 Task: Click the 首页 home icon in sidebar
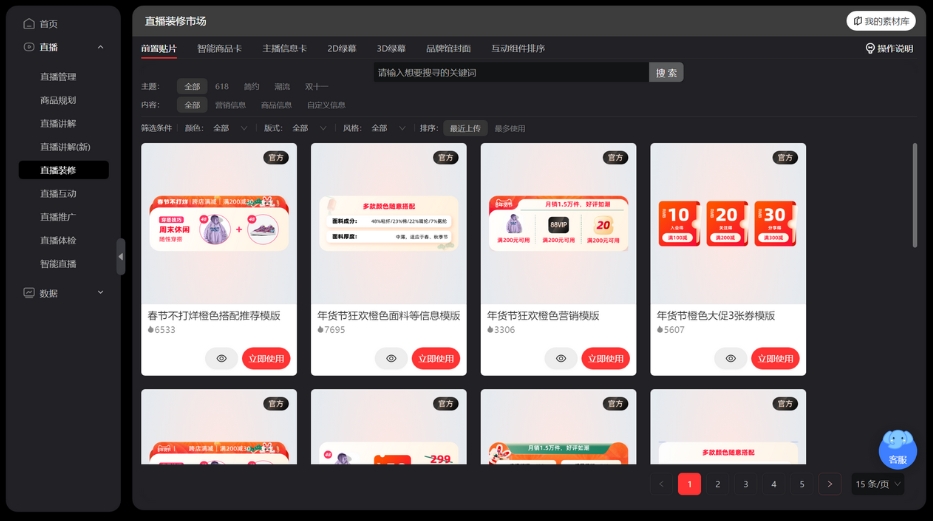(29, 23)
